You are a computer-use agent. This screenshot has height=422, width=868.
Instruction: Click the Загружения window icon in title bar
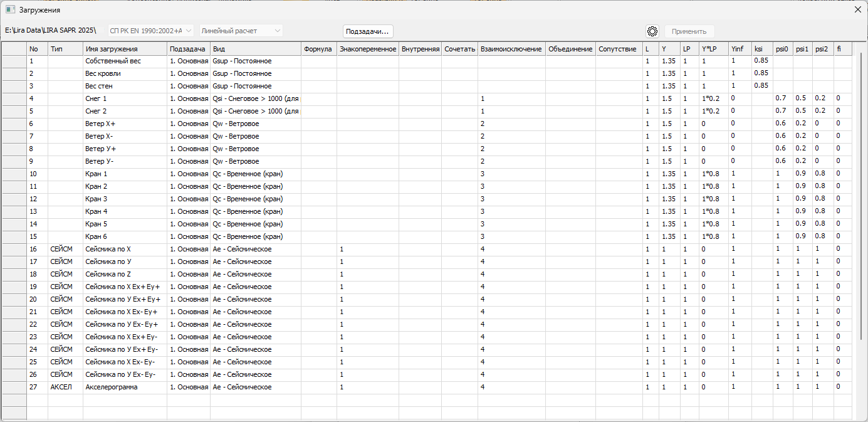[x=10, y=10]
